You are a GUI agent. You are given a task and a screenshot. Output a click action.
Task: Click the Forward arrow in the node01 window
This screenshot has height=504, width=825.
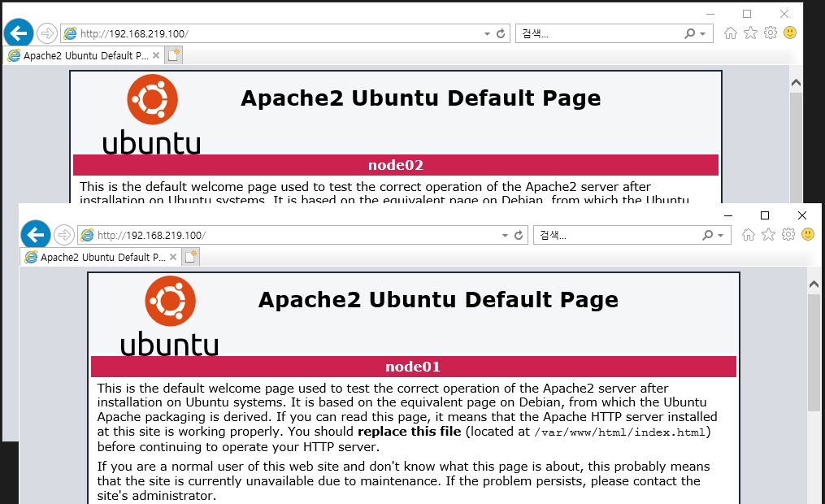64,235
